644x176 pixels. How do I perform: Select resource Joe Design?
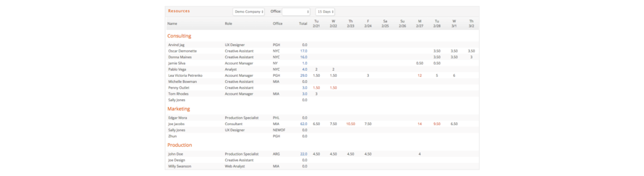[177, 160]
